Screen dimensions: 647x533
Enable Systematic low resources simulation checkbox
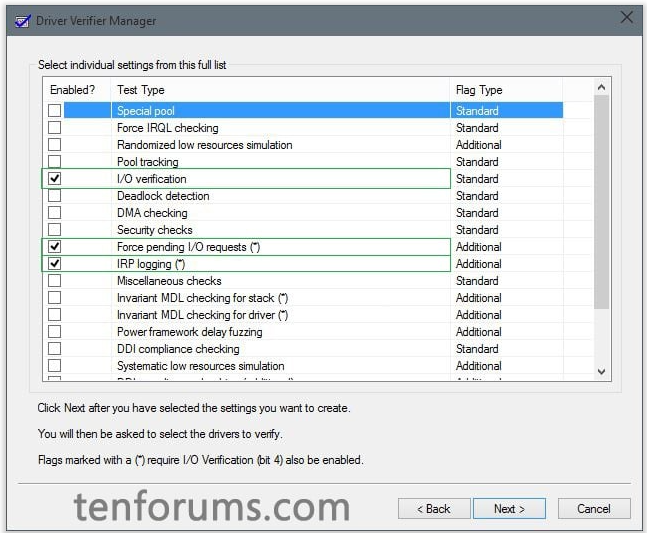(x=54, y=366)
